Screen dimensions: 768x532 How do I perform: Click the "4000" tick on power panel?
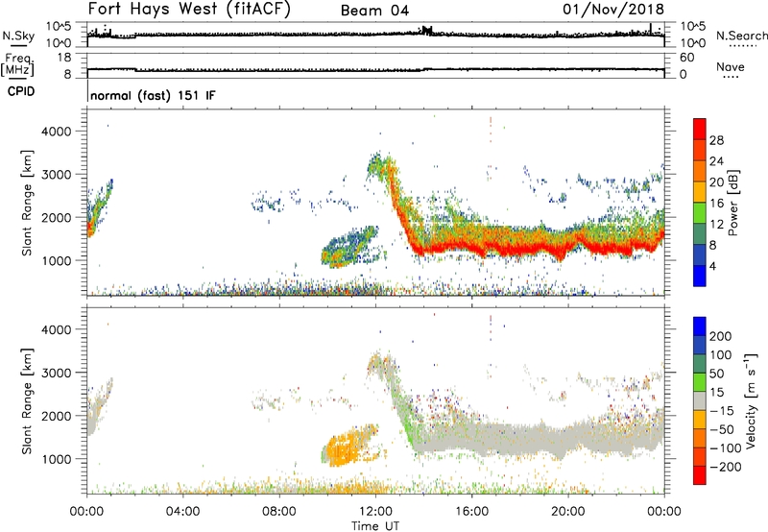[x=56, y=132]
